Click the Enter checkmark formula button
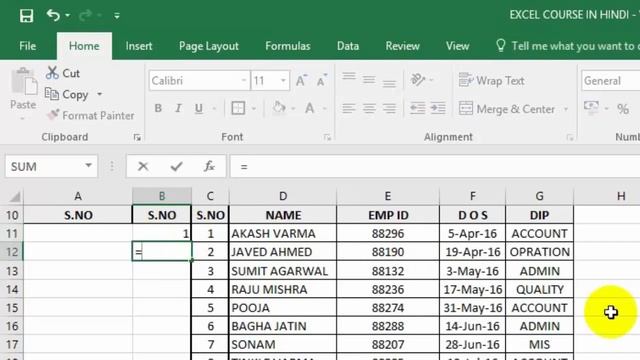Screen dimensions: 640x360 click(176, 166)
